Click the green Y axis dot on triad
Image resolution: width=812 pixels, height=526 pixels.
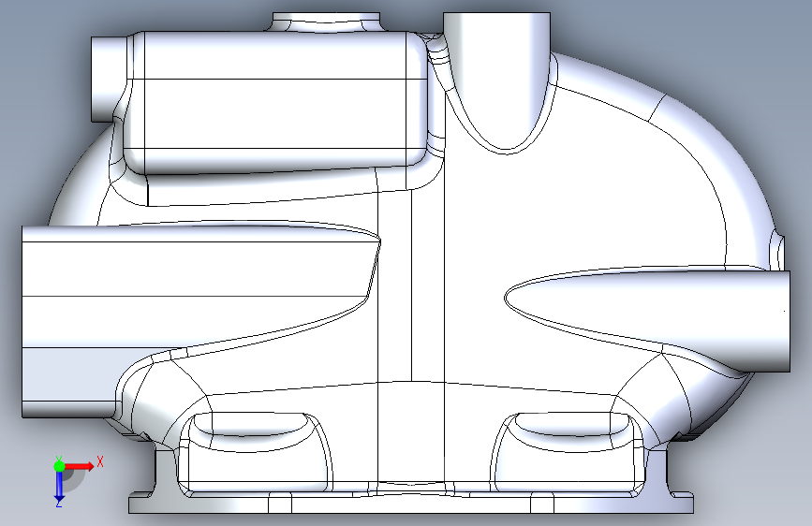[x=59, y=466]
